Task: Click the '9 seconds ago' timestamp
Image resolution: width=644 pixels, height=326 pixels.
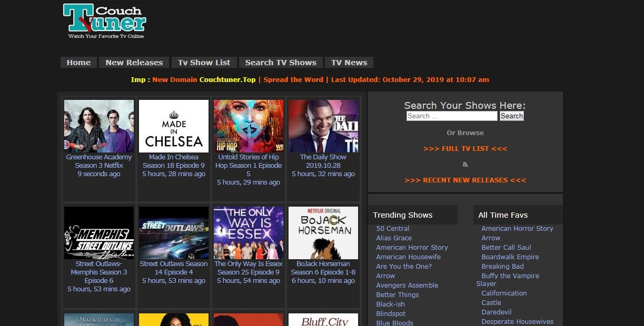Action: [99, 174]
